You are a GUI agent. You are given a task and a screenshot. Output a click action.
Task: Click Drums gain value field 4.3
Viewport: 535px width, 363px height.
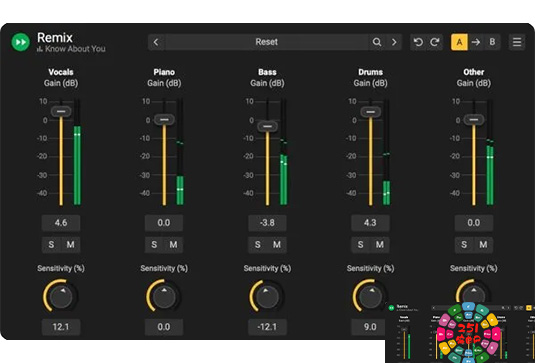tap(371, 223)
